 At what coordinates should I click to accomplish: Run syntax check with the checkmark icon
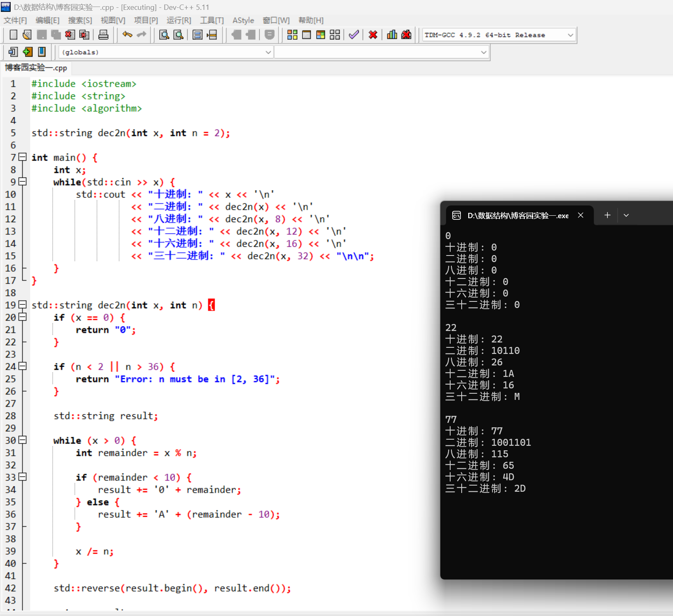354,35
